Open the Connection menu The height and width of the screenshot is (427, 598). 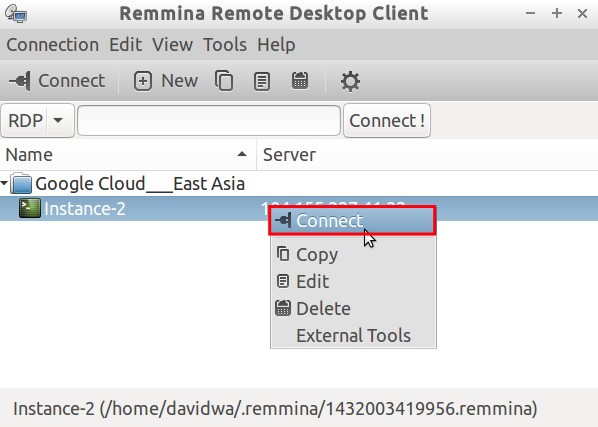click(x=53, y=45)
